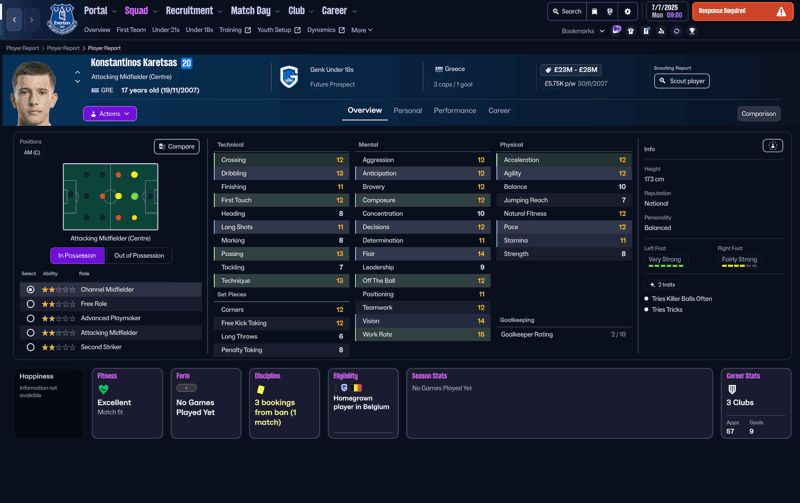The image size is (800, 503).
Task: Click the Compare button above the pitch
Action: click(177, 147)
